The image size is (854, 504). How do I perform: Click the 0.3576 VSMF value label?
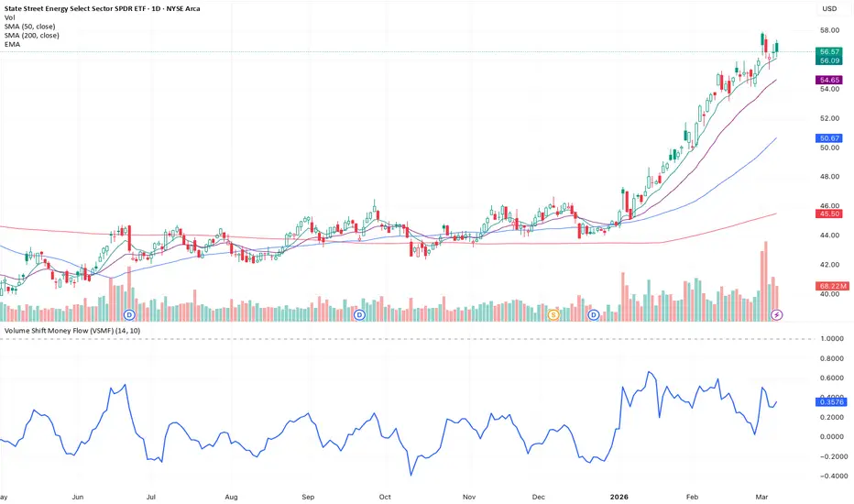tap(831, 402)
